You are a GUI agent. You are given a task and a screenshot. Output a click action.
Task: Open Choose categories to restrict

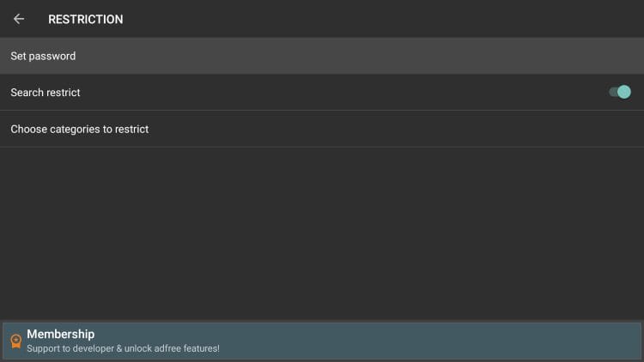322,129
